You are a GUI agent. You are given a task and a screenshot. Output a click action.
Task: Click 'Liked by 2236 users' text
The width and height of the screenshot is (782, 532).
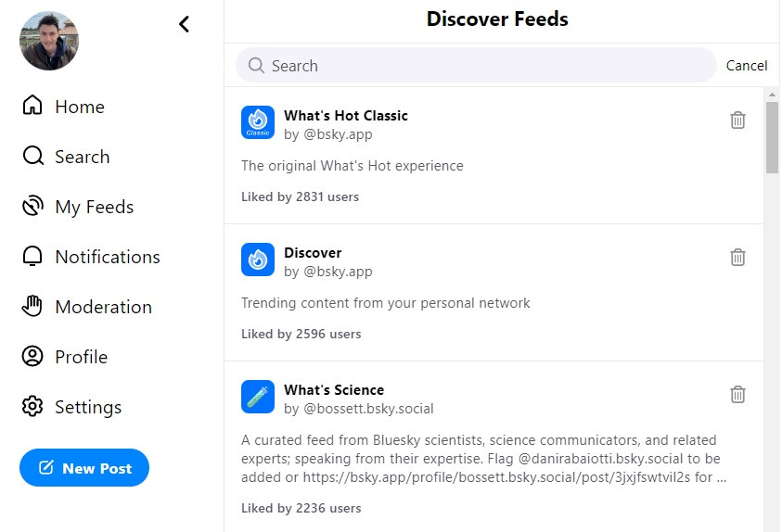click(x=301, y=508)
